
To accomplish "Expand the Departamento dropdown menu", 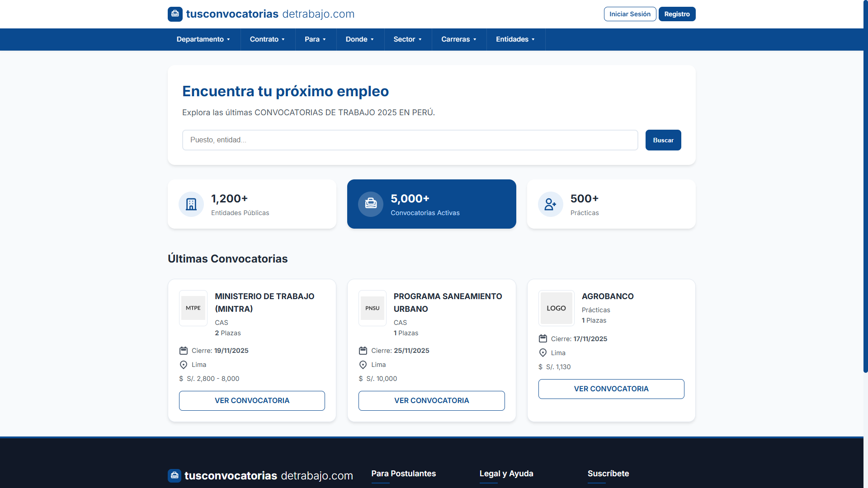I will [x=203, y=39].
